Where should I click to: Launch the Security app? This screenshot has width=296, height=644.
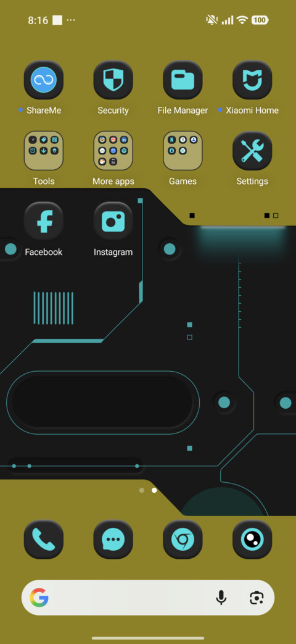tap(113, 80)
